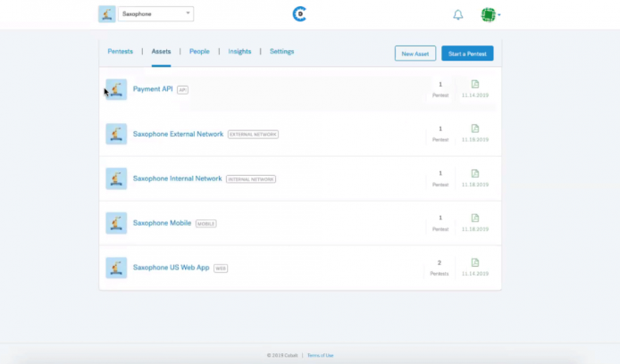Viewport: 620px width, 364px height.
Task: Click the 11.14.2019 date in US Web App row
Action: [475, 274]
